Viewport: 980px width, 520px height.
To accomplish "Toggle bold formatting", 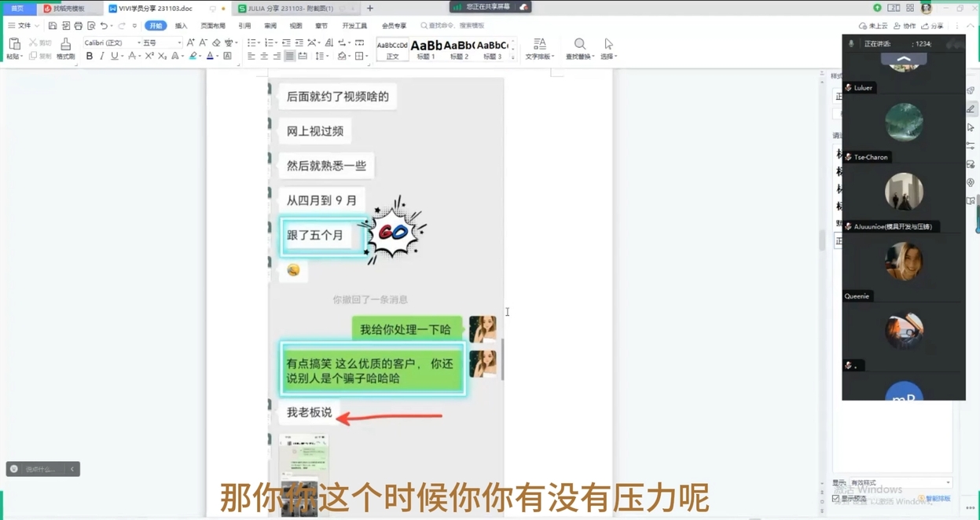I will pyautogui.click(x=90, y=57).
